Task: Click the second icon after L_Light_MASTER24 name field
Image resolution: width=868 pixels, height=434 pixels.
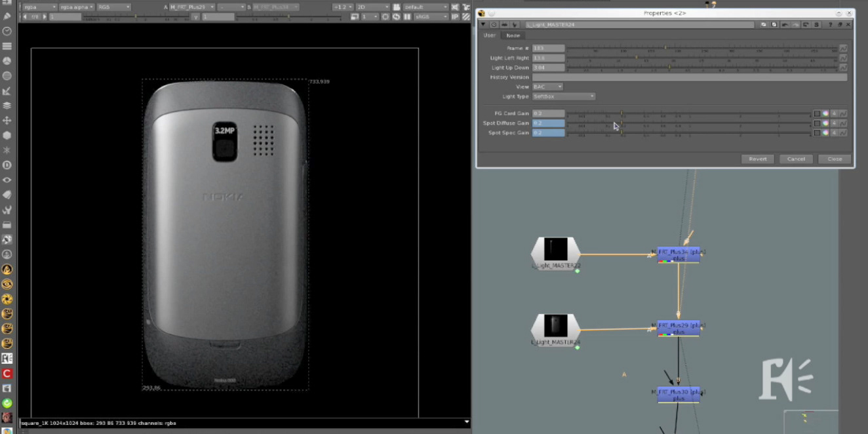Action: [774, 25]
